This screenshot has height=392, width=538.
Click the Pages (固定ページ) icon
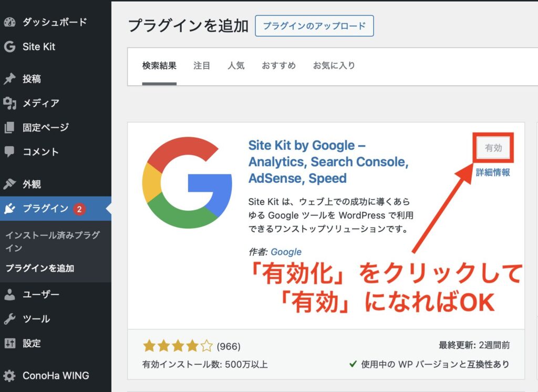point(9,128)
